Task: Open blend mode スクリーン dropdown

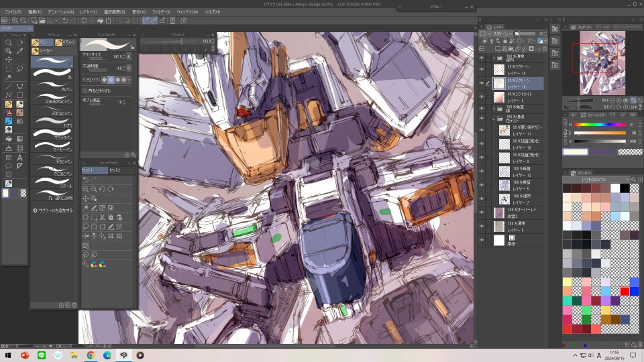Action: click(502, 34)
